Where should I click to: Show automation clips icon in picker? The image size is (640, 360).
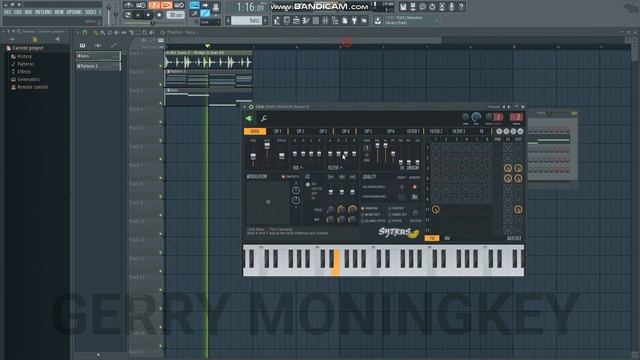pos(113,45)
